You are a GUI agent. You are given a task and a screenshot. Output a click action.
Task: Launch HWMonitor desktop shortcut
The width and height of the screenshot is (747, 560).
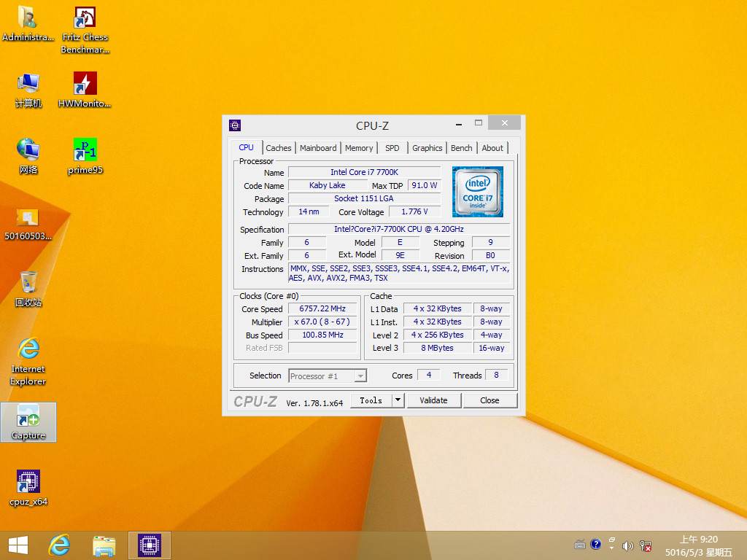pos(85,90)
